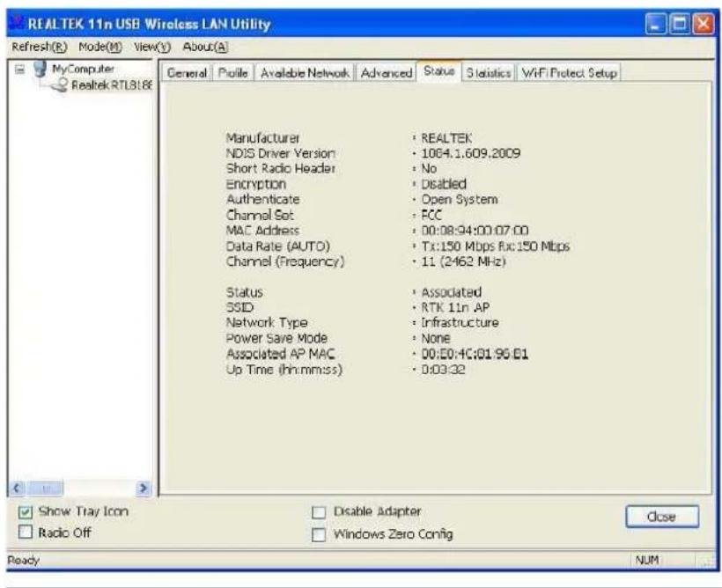
Task: Click the Up Time (hh:mm:ss) label
Action: point(284,370)
